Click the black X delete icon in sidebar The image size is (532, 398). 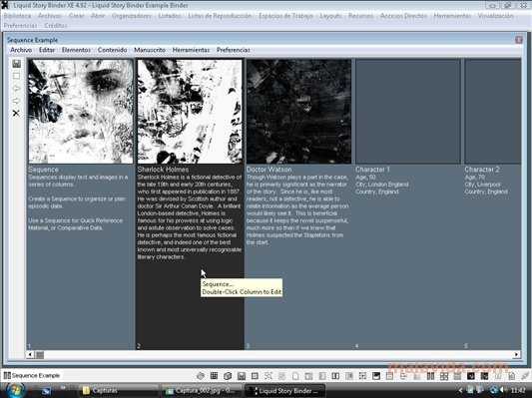click(16, 113)
